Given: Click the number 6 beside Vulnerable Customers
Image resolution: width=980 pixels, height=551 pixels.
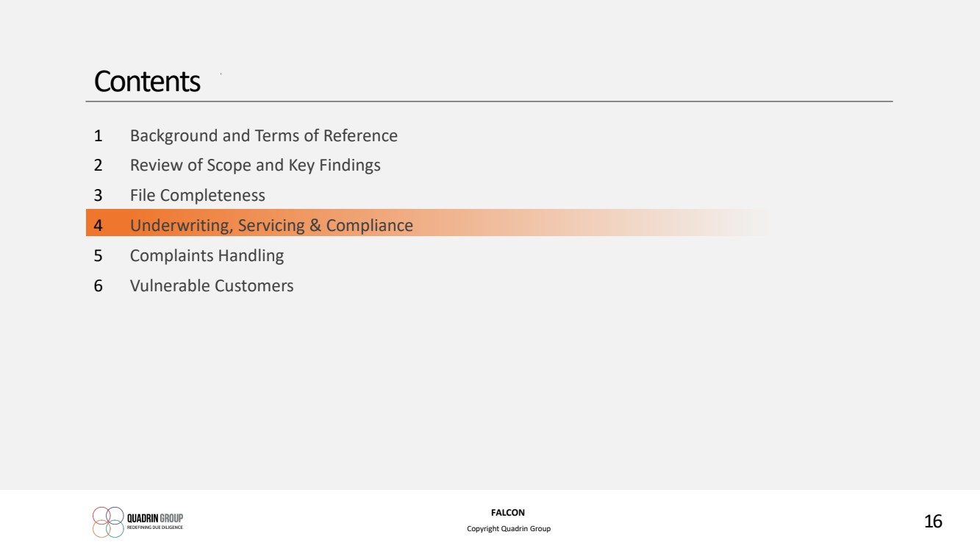Looking at the screenshot, I should (98, 285).
